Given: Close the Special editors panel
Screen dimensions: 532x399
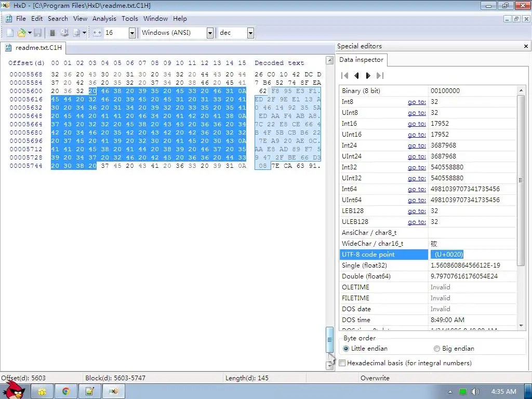Looking at the screenshot, I should click(526, 46).
